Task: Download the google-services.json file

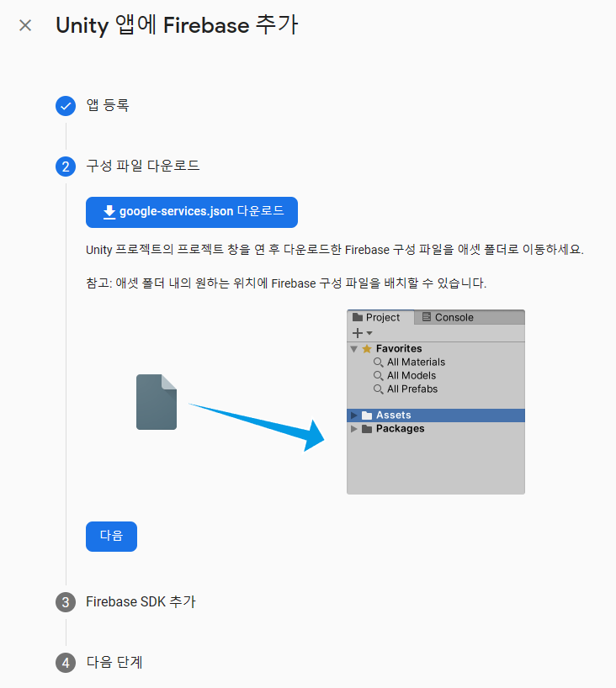Action: 192,212
